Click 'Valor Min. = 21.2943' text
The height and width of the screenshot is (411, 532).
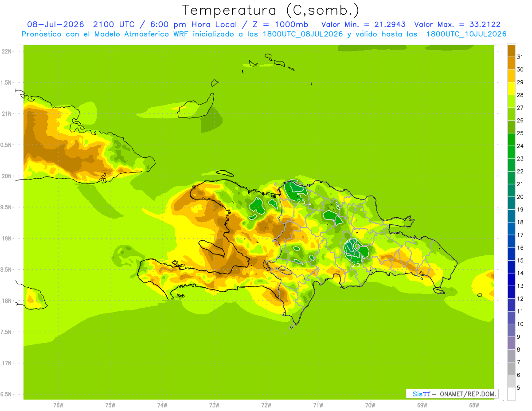(x=363, y=24)
